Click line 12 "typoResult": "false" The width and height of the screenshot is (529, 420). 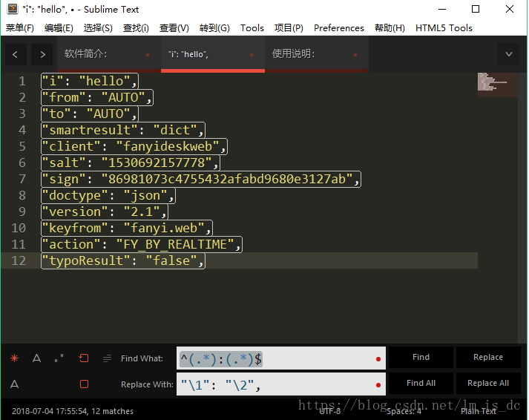(x=123, y=260)
